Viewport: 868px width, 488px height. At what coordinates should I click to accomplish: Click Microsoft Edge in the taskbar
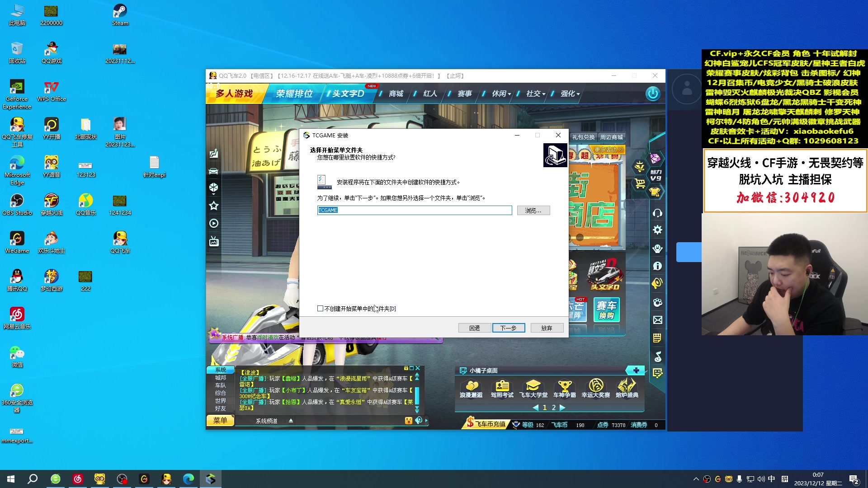189,479
